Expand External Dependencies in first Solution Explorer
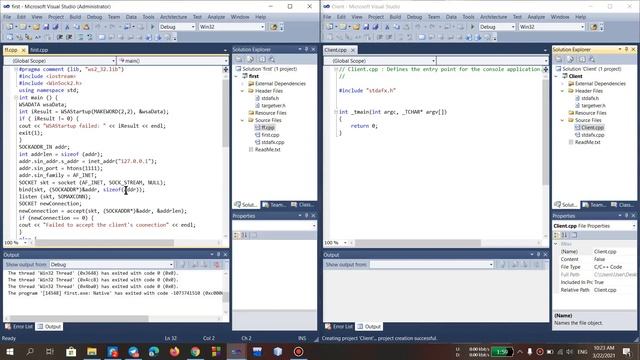 pos(242,84)
